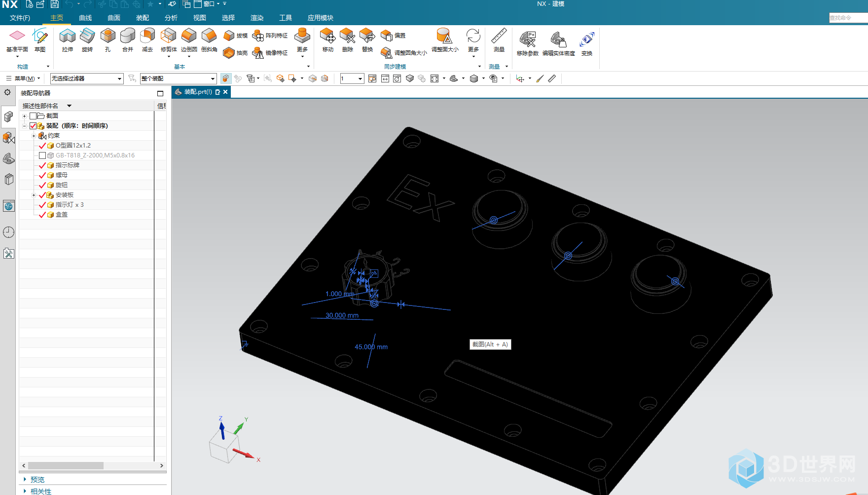868x495 pixels.
Task: Expand the 截面 tree node
Action: point(24,116)
